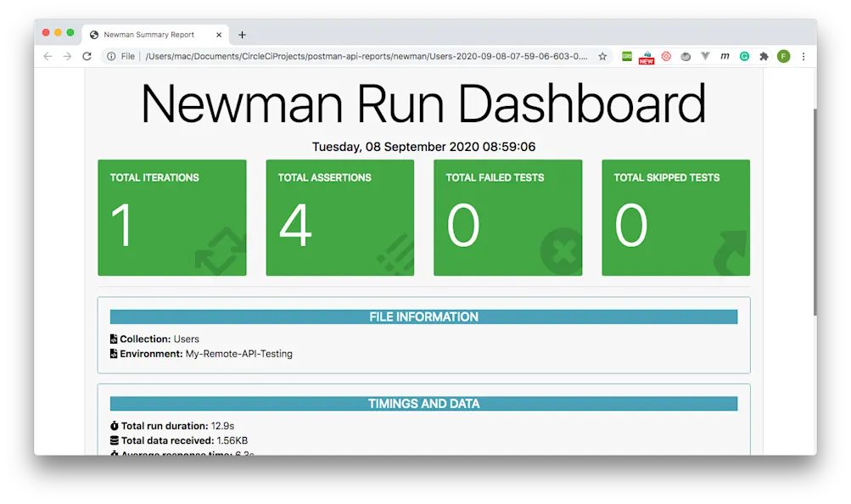Click the green fullscreen window button
The height and width of the screenshot is (504, 851).
[x=70, y=32]
